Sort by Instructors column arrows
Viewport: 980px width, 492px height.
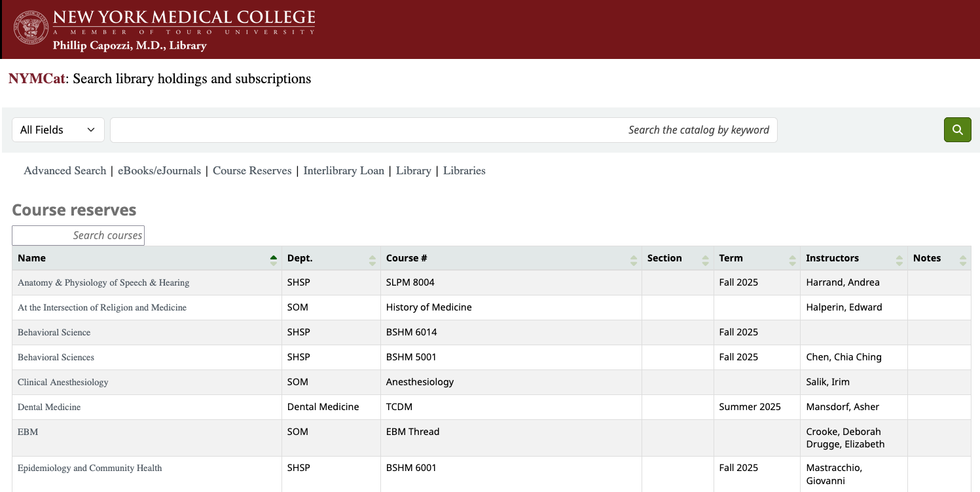(899, 259)
